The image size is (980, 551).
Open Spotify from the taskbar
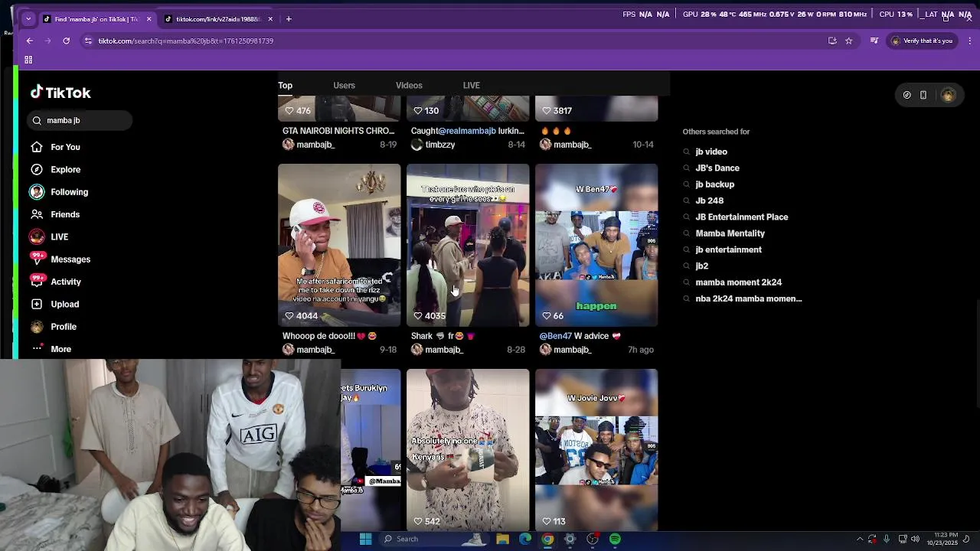point(615,540)
